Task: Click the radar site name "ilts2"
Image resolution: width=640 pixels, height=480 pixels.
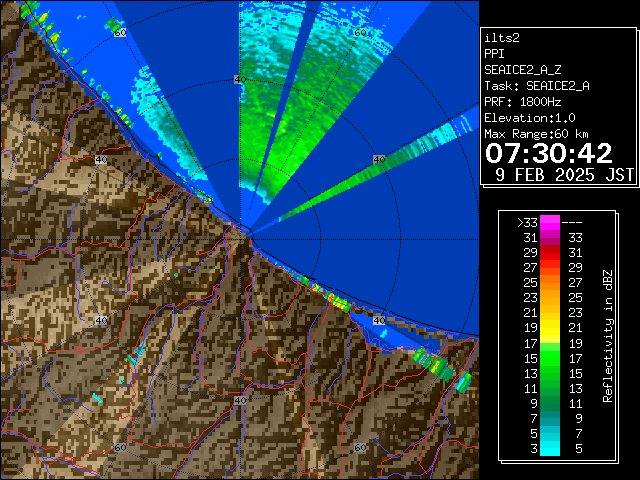Action: 502,38
